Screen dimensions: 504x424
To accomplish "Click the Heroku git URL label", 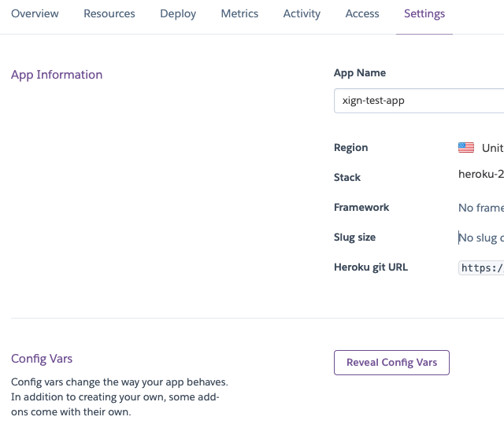I will click(371, 267).
